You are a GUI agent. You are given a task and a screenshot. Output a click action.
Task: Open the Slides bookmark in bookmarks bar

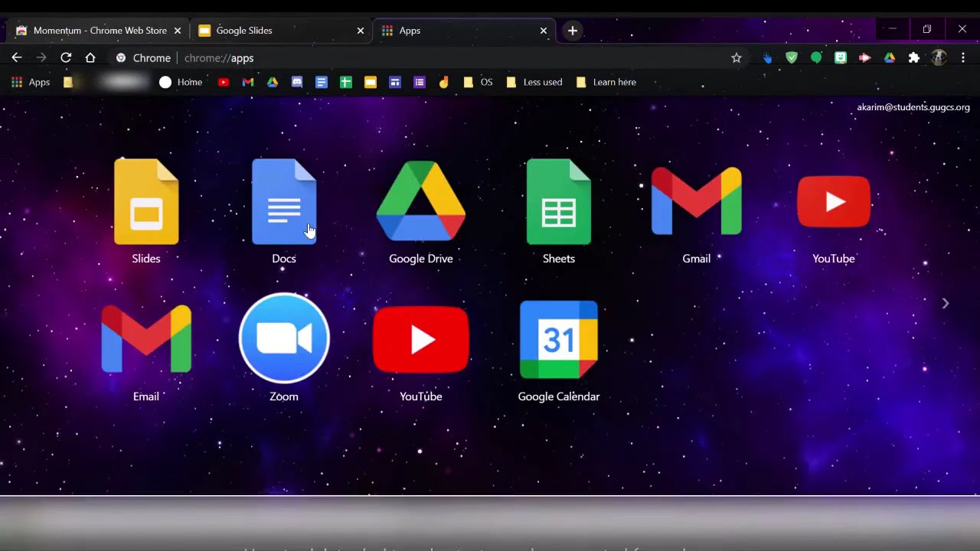pyautogui.click(x=371, y=83)
